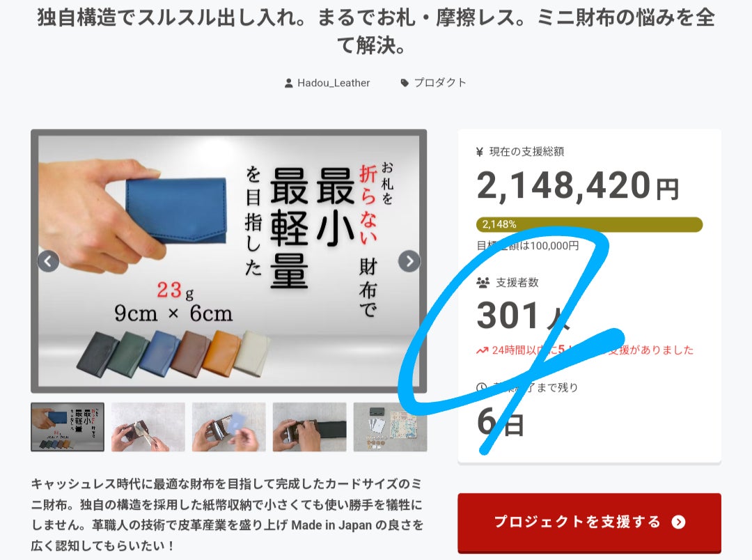Click the next slide arrow on carousel
The image size is (752, 560).
coord(409,261)
